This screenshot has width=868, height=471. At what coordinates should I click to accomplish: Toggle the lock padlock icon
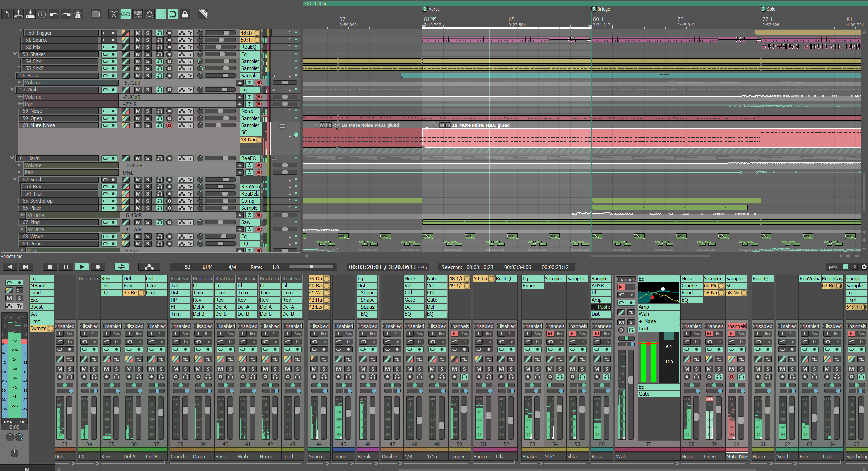[185, 14]
